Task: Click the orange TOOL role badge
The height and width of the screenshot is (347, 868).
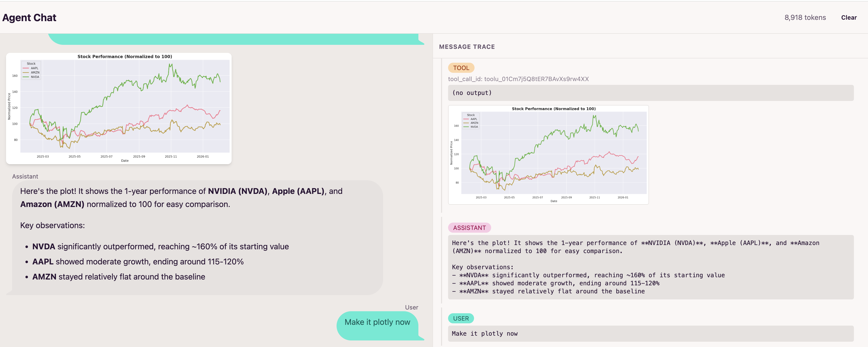Action: coord(461,68)
